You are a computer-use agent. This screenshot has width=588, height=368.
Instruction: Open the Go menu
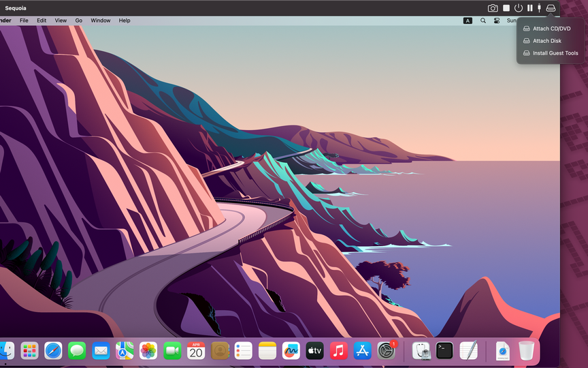pos(79,20)
